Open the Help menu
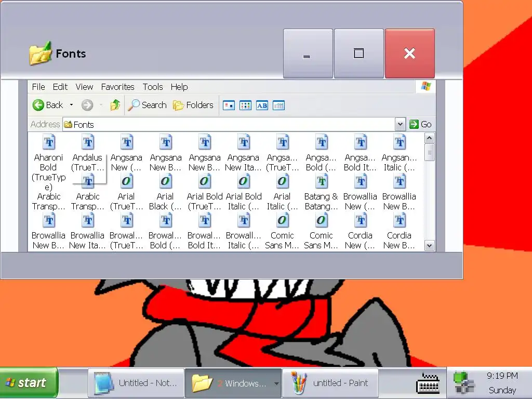 pyautogui.click(x=179, y=87)
